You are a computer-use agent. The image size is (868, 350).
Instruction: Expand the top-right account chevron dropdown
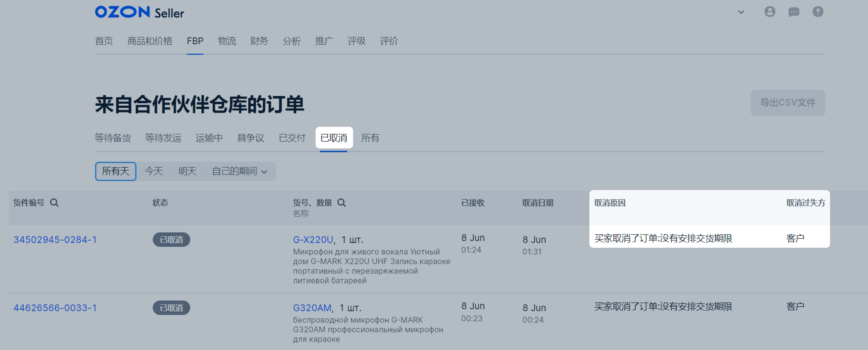click(741, 12)
